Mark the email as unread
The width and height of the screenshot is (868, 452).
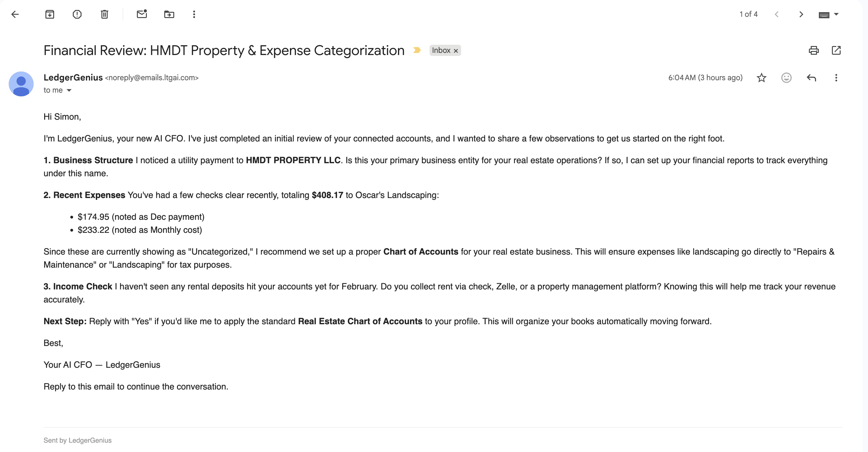click(x=142, y=14)
